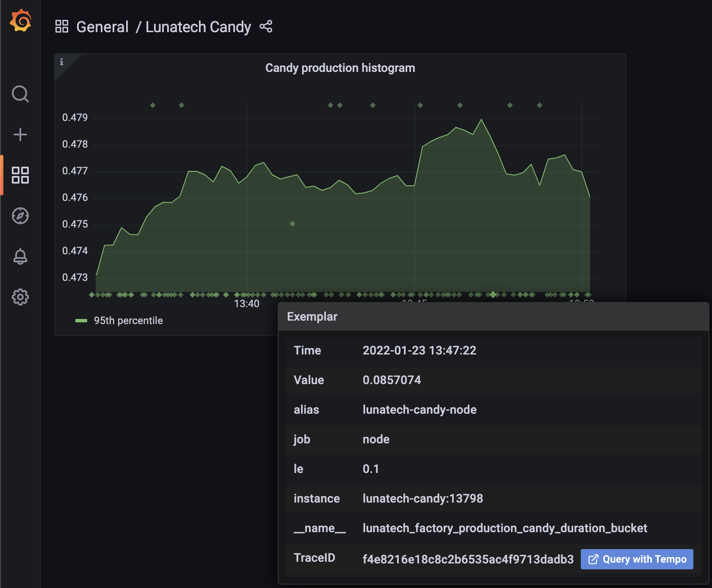Open Candy production histogram panel title menu

(340, 68)
